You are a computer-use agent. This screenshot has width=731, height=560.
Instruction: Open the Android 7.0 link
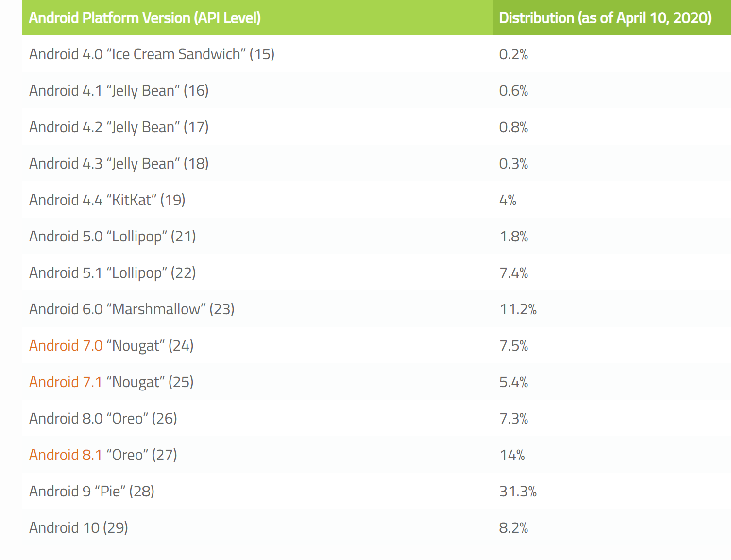[x=66, y=346]
